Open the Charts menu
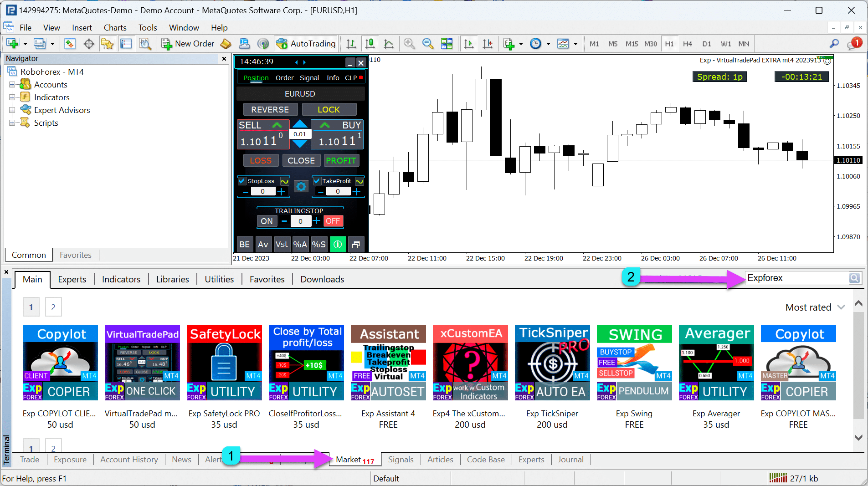The height and width of the screenshot is (486, 868). click(x=115, y=28)
